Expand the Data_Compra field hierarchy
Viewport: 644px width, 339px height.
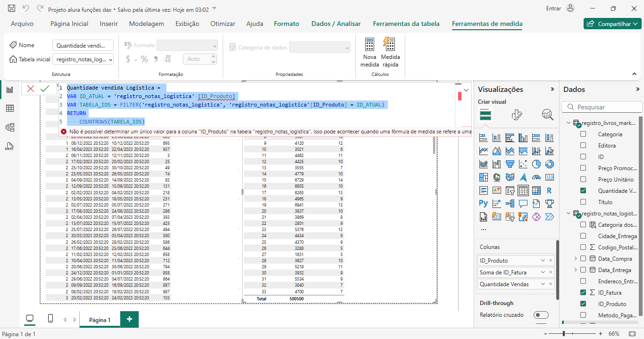point(575,258)
